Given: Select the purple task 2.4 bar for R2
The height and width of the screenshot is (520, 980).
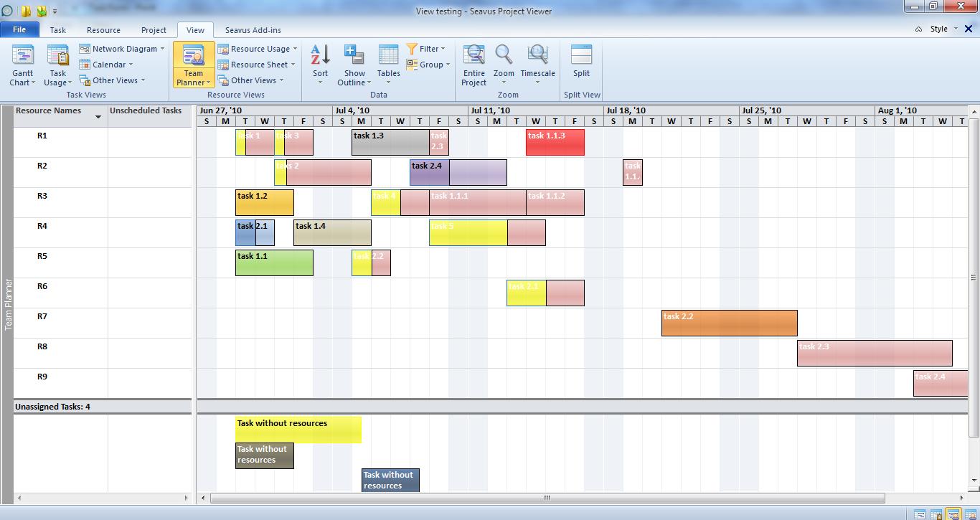Looking at the screenshot, I should (458, 172).
